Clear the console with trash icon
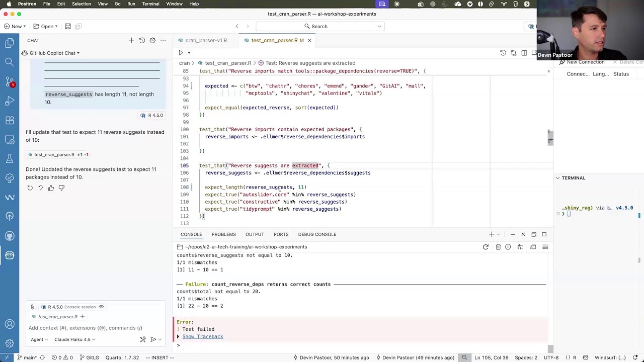644x362 pixels. pos(498,247)
